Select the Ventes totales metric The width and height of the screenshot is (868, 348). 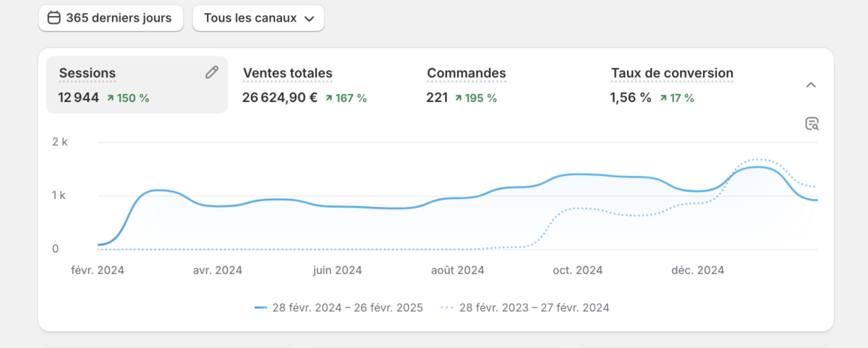click(288, 73)
